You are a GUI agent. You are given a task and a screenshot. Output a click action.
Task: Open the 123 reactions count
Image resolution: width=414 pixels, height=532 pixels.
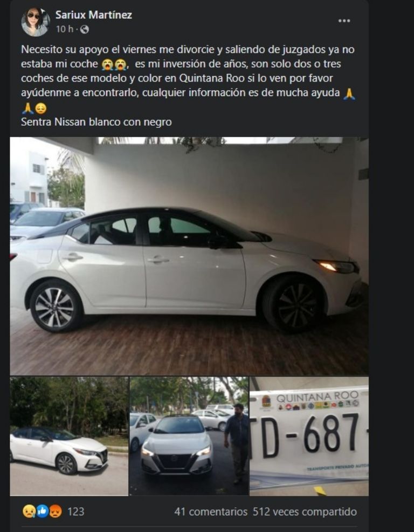(76, 511)
